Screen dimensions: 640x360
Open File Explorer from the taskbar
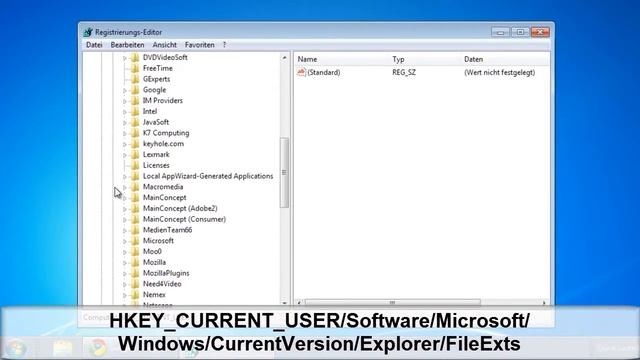pos(62,348)
